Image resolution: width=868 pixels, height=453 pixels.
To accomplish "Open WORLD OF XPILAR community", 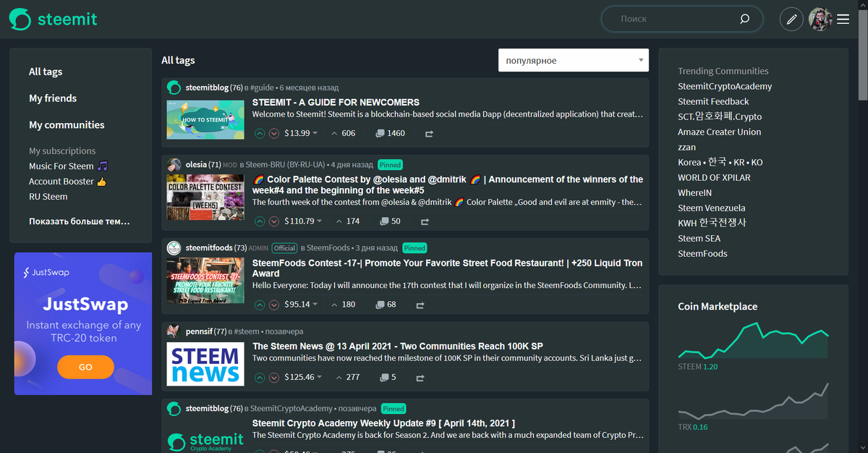I will pos(714,177).
